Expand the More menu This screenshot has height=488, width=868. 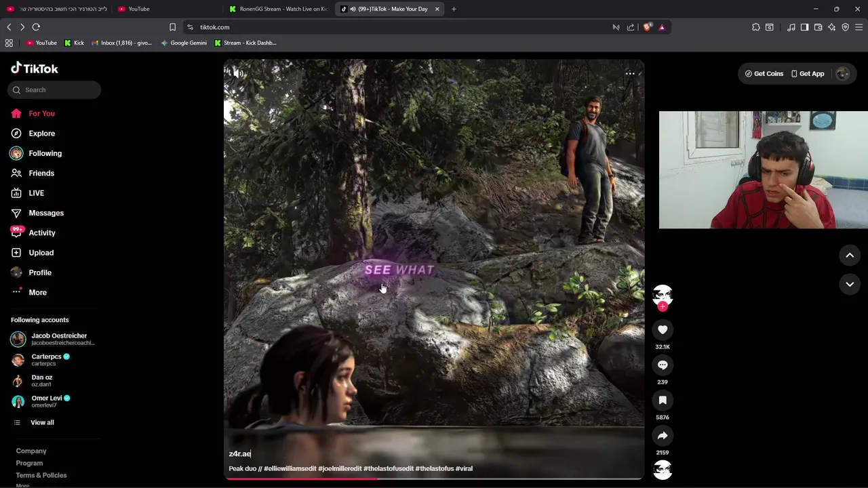(x=29, y=292)
